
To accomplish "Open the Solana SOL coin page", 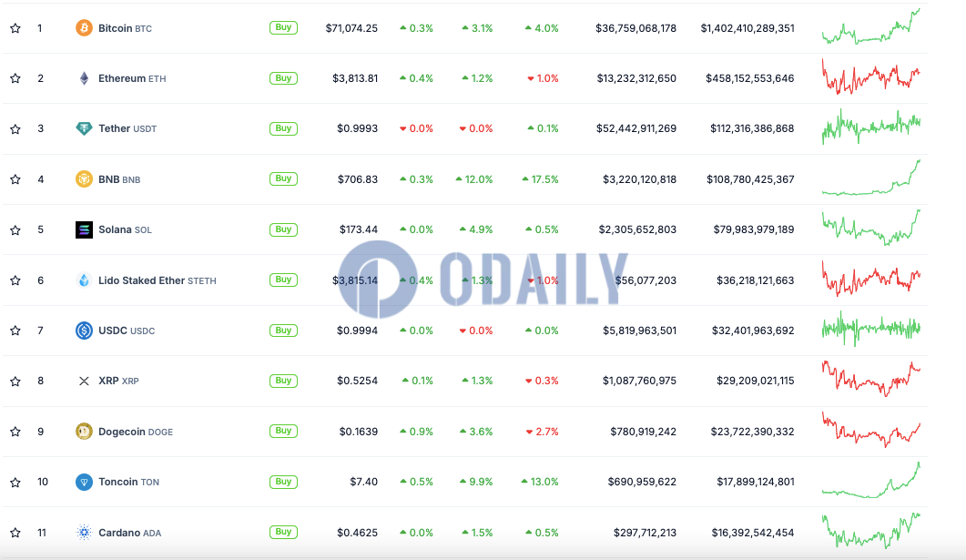I will coord(125,229).
